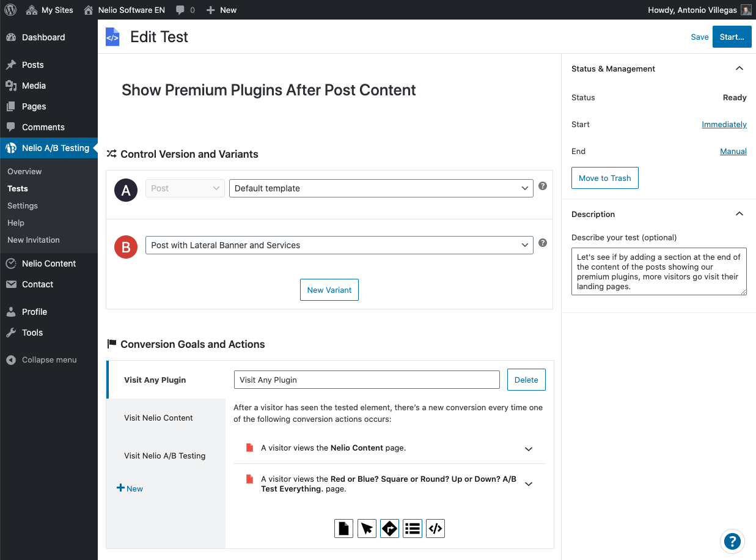Move the test to Trash
Screen dimensions: 756x560
click(x=605, y=178)
